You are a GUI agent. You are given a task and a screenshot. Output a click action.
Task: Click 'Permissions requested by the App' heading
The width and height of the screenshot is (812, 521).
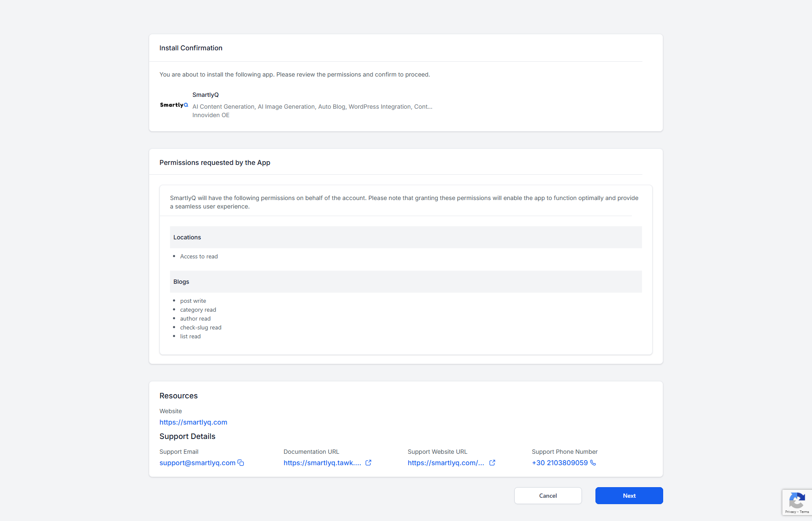(x=215, y=162)
